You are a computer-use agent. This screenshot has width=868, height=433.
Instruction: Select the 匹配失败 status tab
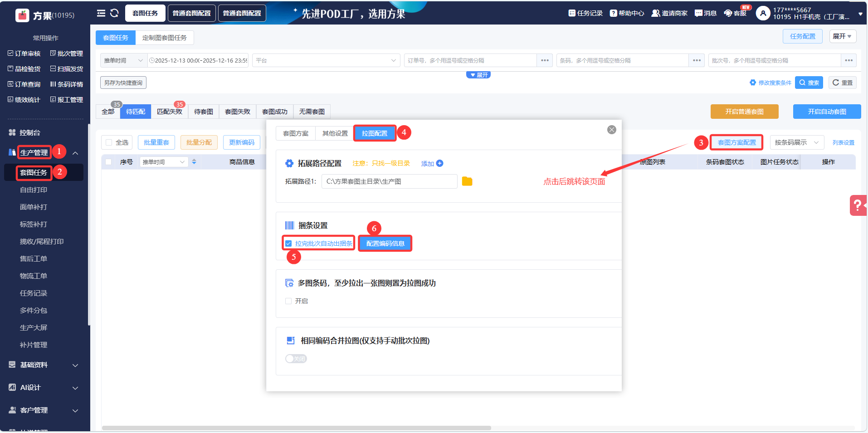[x=170, y=112]
